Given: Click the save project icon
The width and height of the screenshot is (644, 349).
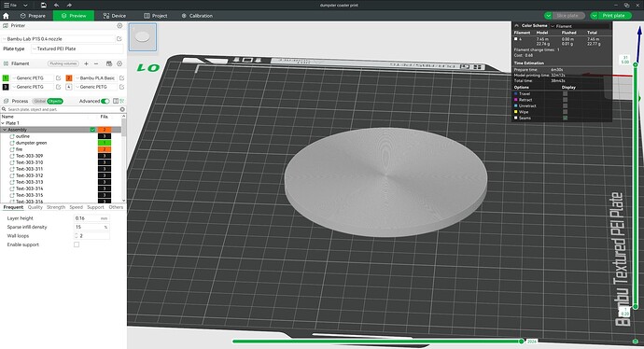Looking at the screenshot, I should tap(44, 5).
